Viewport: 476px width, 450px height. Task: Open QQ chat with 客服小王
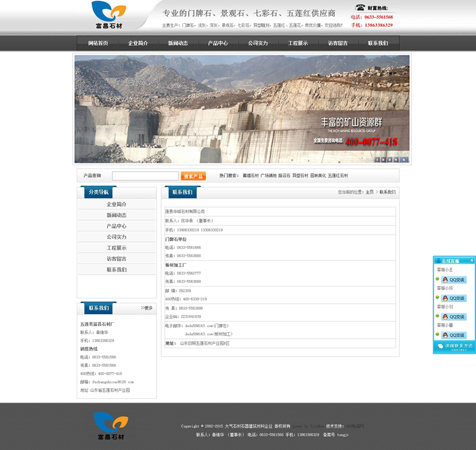pos(453,279)
